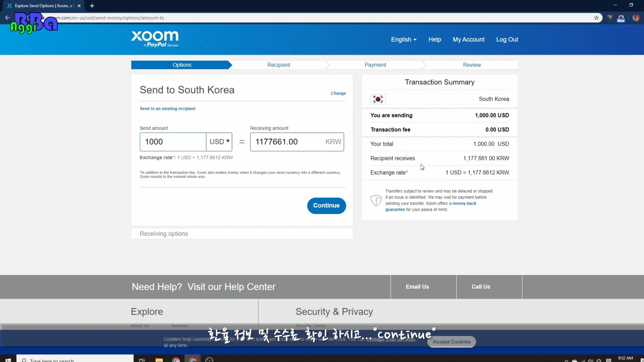644x362 pixels.
Task: Click the South Korea flag icon
Action: pyautogui.click(x=378, y=99)
